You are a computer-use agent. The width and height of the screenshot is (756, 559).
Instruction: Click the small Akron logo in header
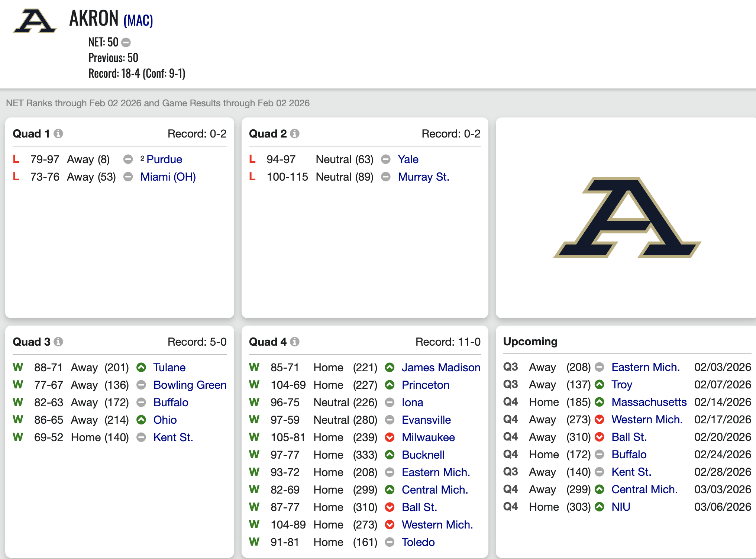click(35, 21)
